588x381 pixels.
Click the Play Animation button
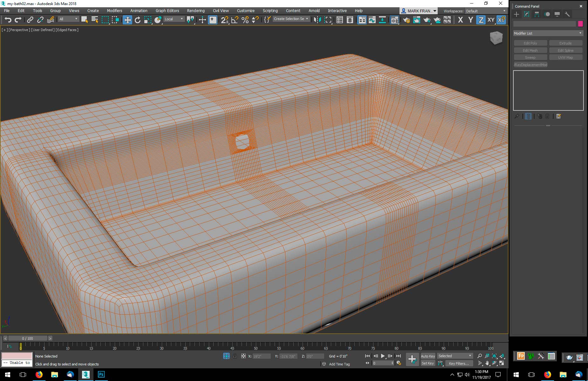click(x=383, y=356)
